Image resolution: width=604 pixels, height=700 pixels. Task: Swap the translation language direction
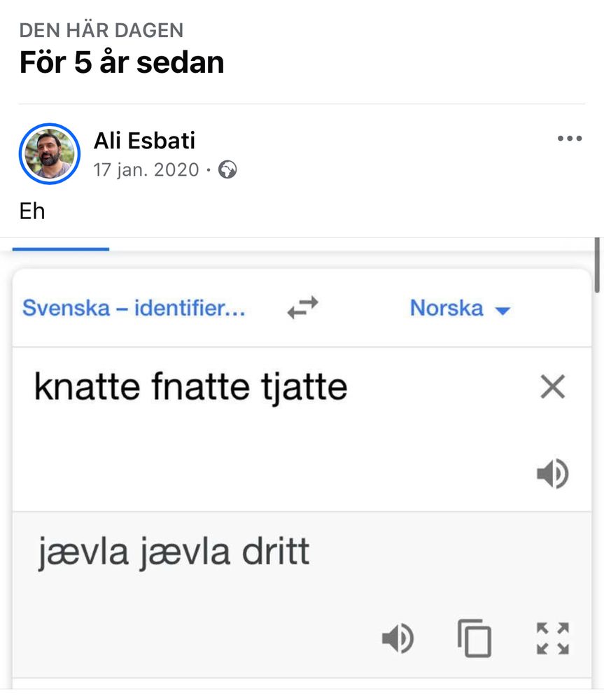click(302, 307)
